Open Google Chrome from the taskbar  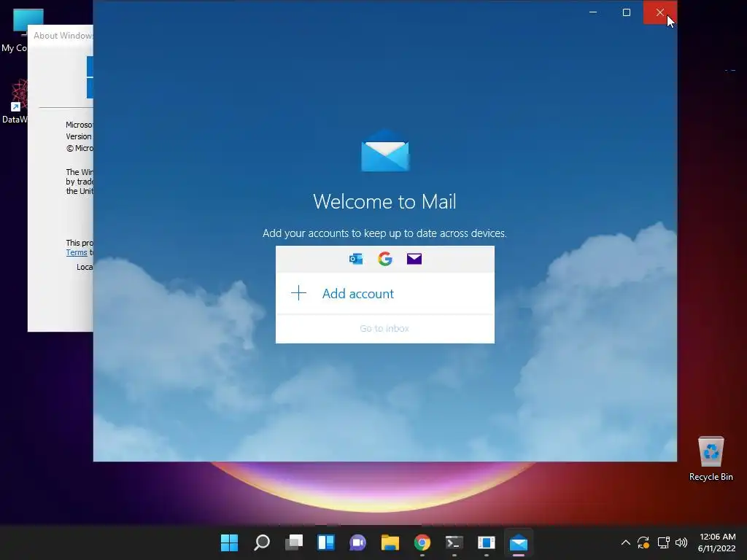pos(422,542)
